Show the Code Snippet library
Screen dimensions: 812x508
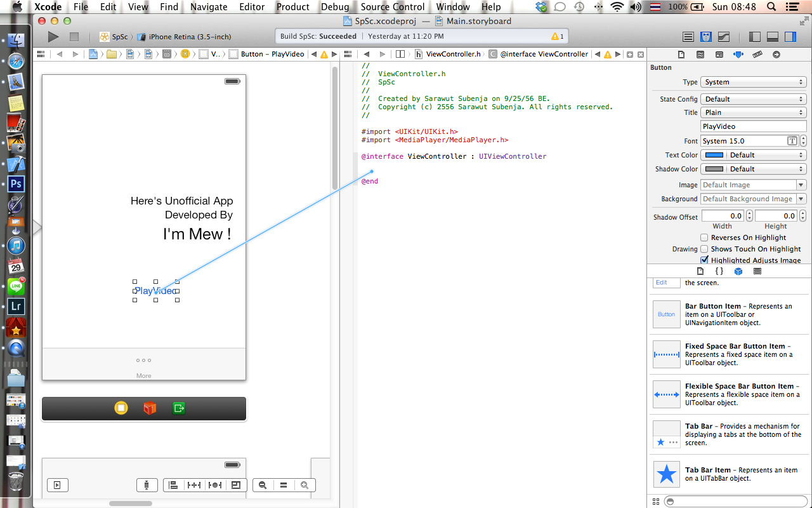click(719, 271)
